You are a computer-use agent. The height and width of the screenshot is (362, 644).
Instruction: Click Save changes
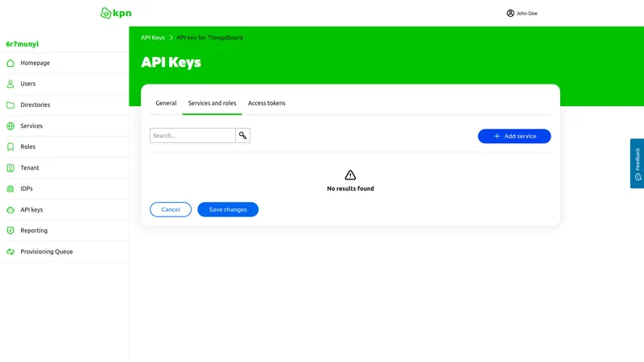[x=228, y=209]
